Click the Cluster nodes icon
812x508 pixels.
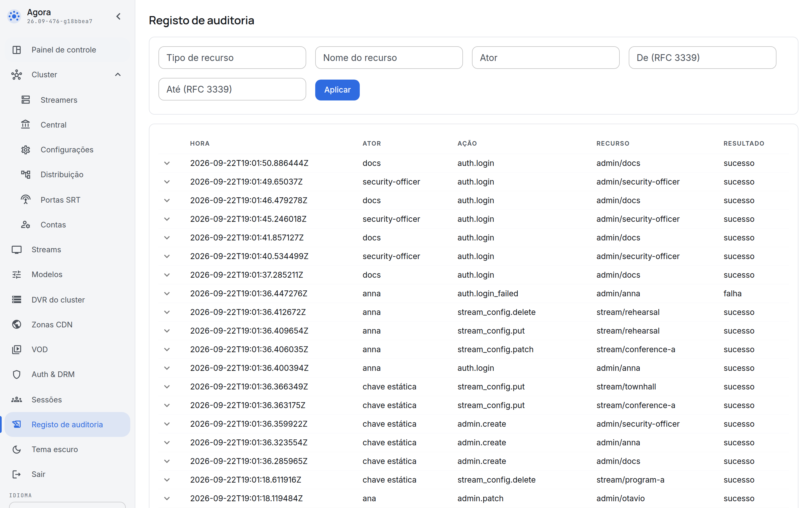16,75
